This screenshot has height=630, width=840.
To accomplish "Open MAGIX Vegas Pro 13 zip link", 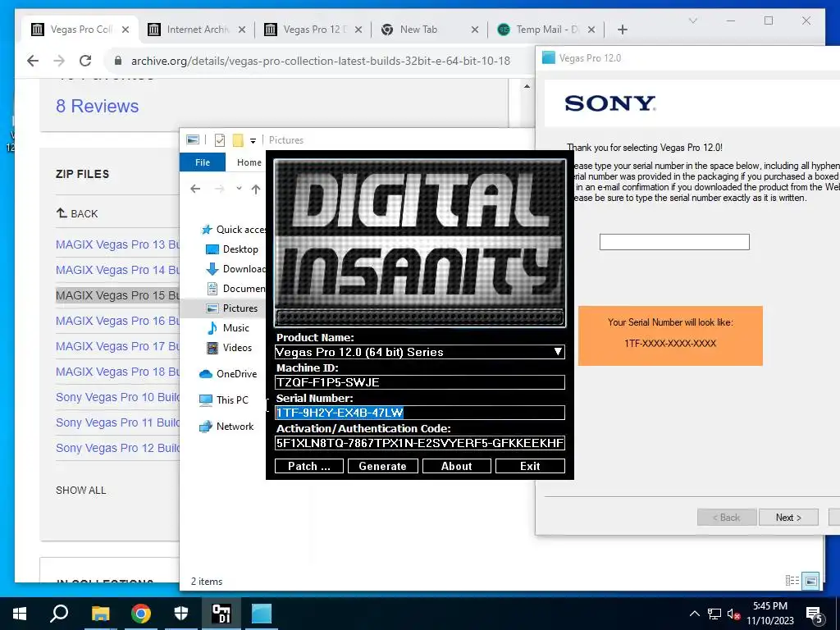I will point(117,244).
